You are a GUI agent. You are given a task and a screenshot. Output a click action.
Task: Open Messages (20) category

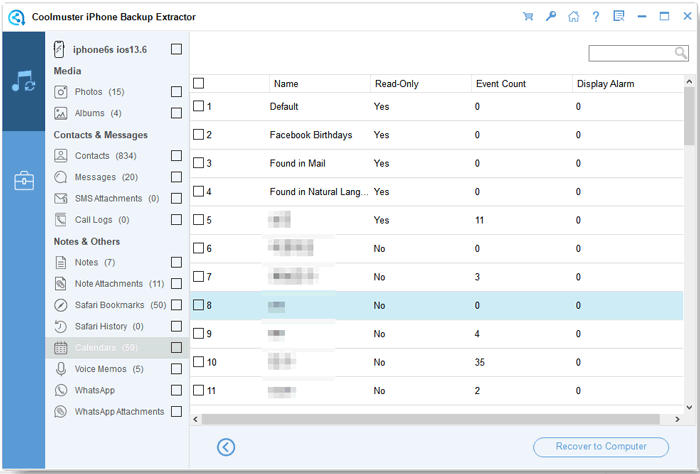(106, 177)
